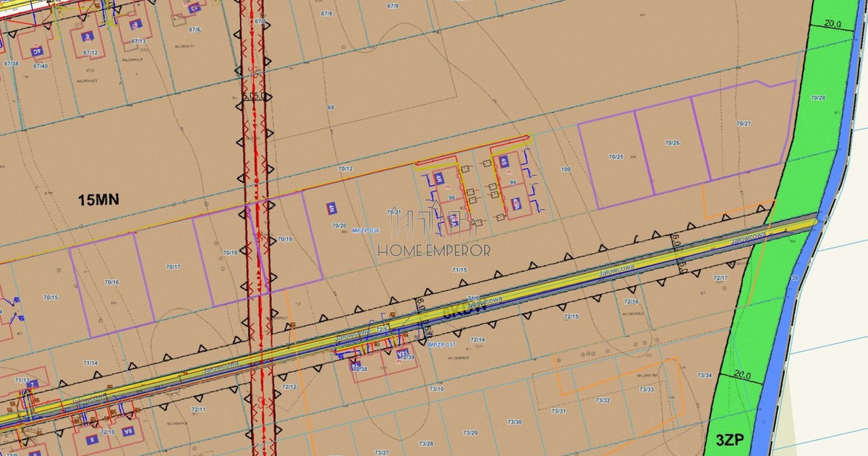
Task: Select parcel number 100
Action: pos(566,169)
